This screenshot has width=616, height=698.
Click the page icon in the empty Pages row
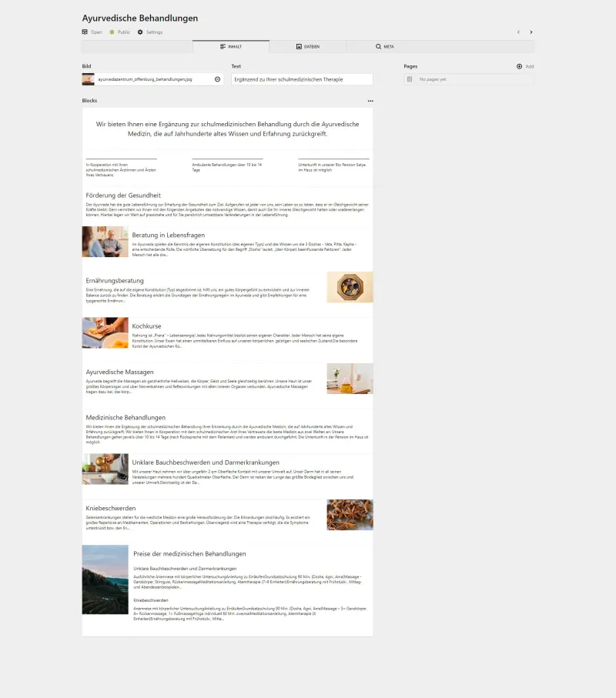[x=409, y=79]
